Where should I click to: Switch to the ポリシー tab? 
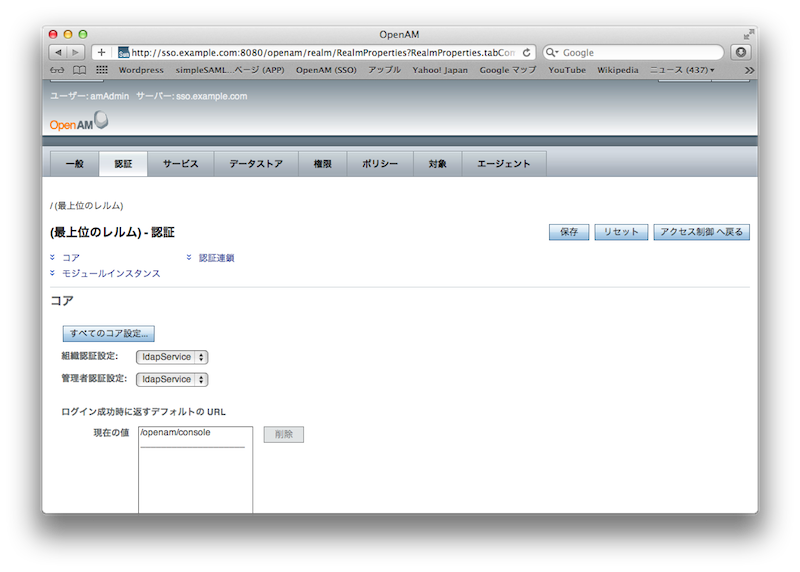pyautogui.click(x=380, y=164)
